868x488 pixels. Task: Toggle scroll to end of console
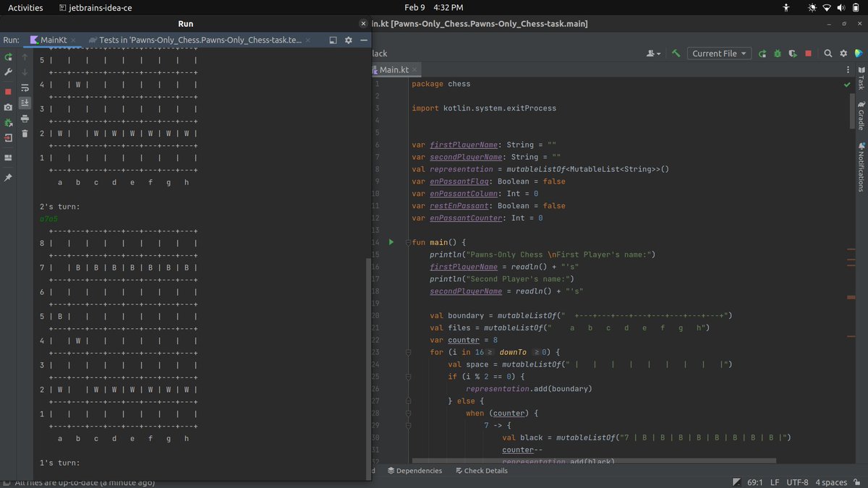click(x=25, y=103)
